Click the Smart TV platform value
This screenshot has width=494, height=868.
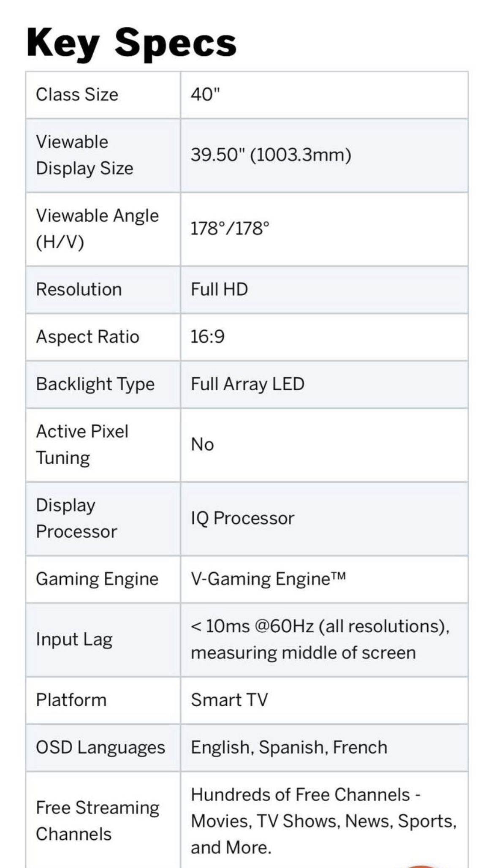point(229,700)
